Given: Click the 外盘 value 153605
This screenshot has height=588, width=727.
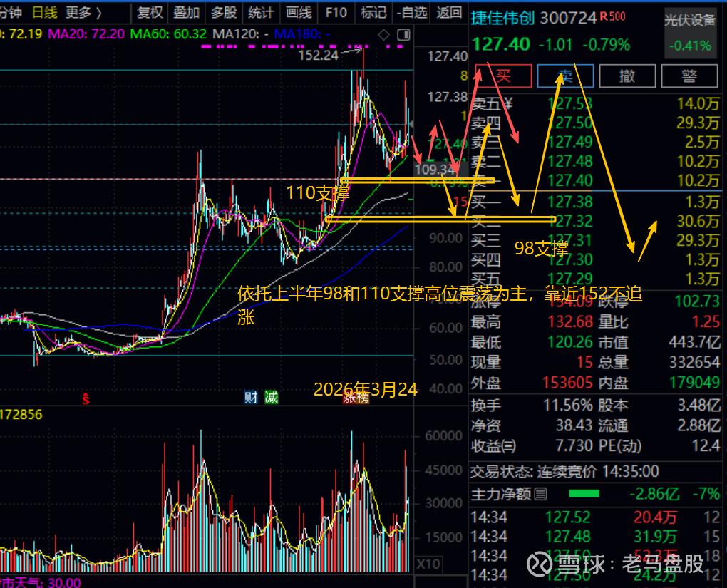Looking at the screenshot, I should [x=567, y=383].
